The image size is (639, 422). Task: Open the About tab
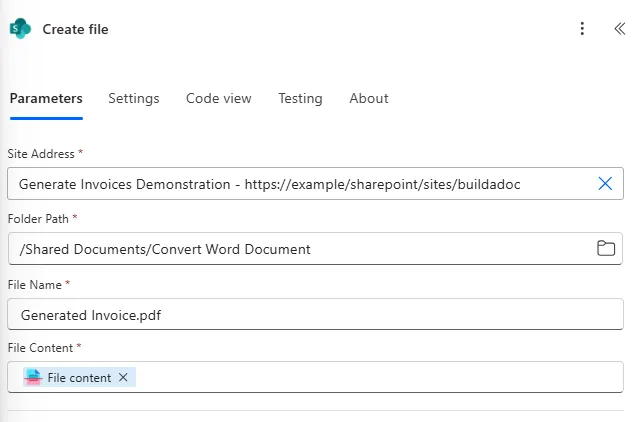369,99
